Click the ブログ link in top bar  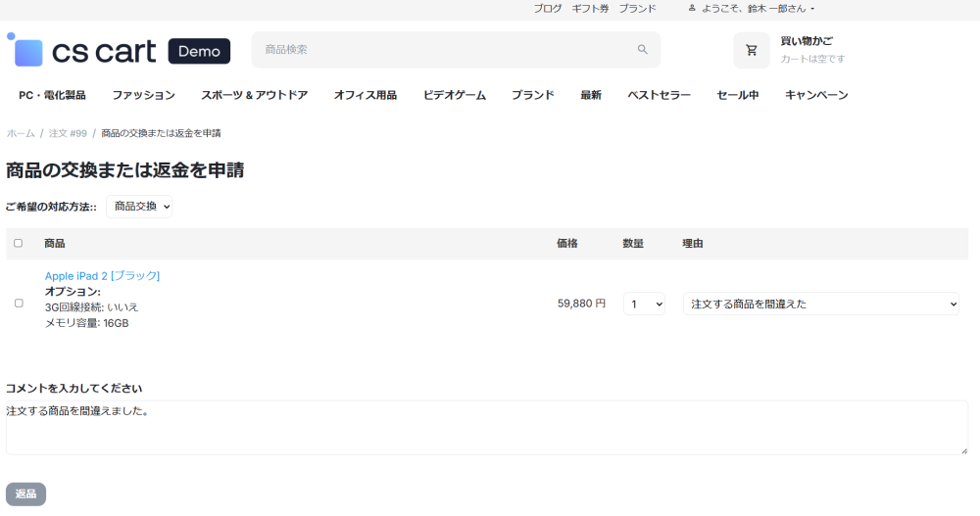(x=548, y=9)
